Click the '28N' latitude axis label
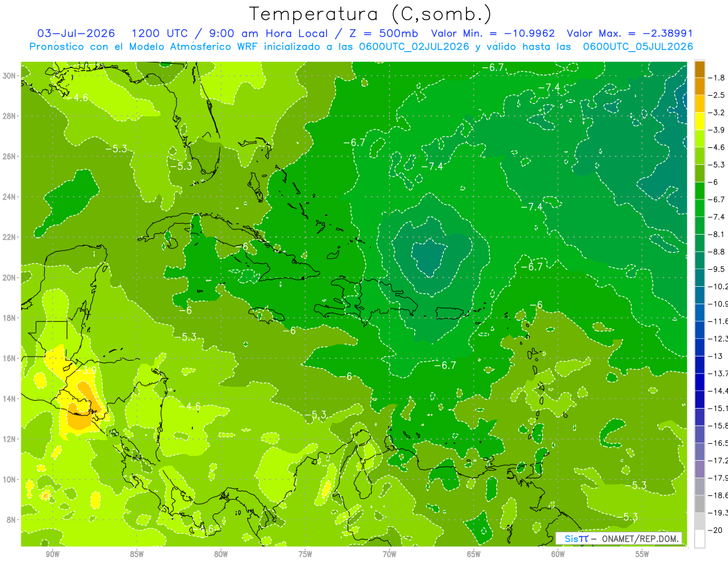The height and width of the screenshot is (562, 728). tap(10, 116)
